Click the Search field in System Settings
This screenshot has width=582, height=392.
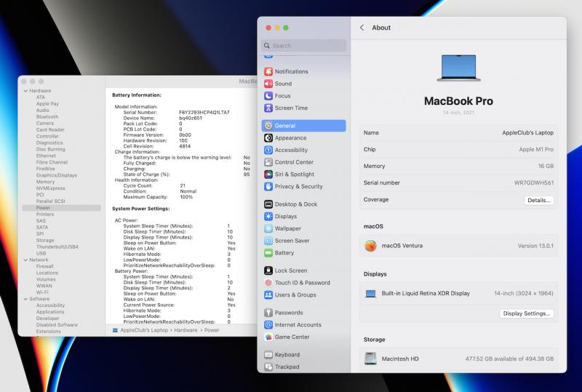point(303,45)
